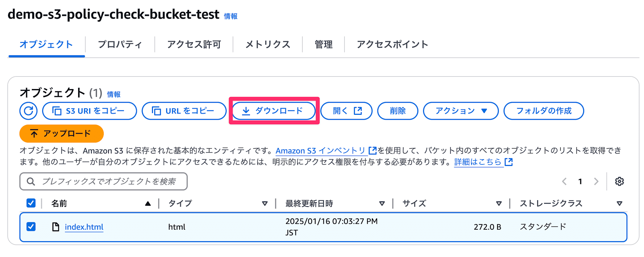The width and height of the screenshot is (644, 257).
Task: Sort by ストレージクラス column arrow
Action: click(619, 204)
